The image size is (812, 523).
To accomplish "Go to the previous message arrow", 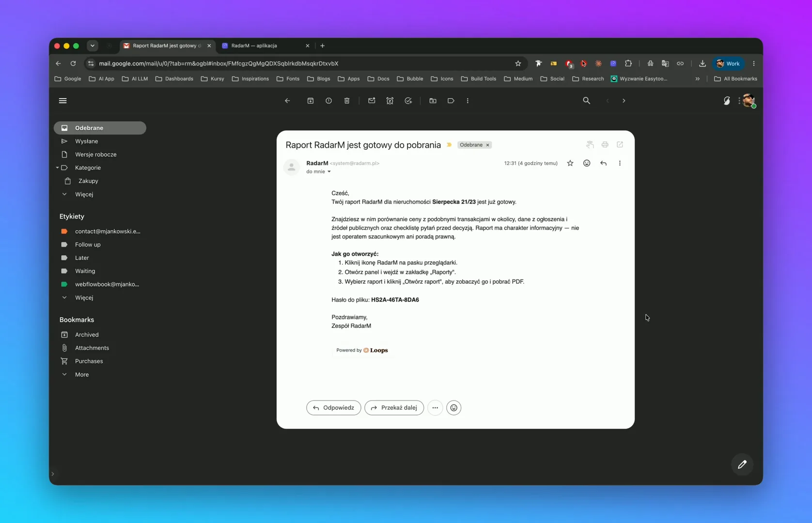I will pyautogui.click(x=608, y=101).
